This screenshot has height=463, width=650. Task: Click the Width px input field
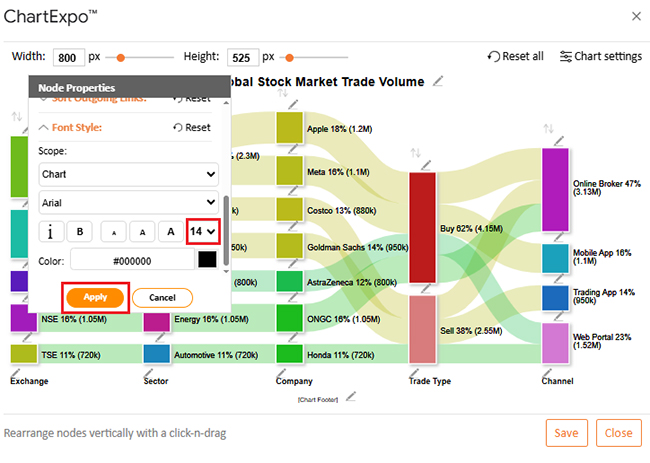pos(72,57)
